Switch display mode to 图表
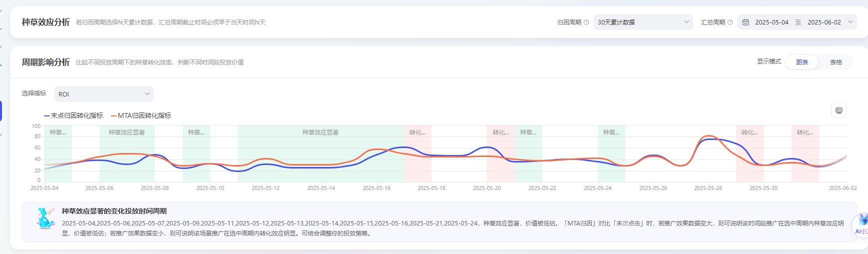The image size is (868, 254). click(x=802, y=62)
